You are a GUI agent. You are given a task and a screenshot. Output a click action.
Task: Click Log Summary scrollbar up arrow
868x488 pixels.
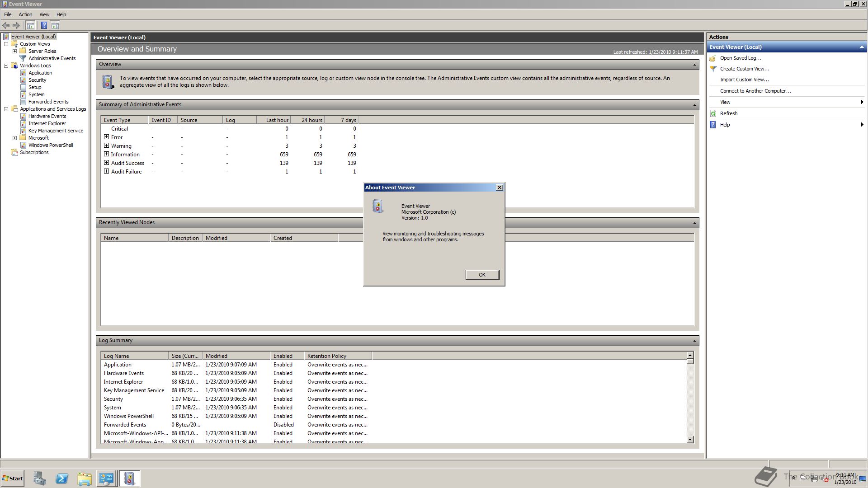(x=690, y=355)
